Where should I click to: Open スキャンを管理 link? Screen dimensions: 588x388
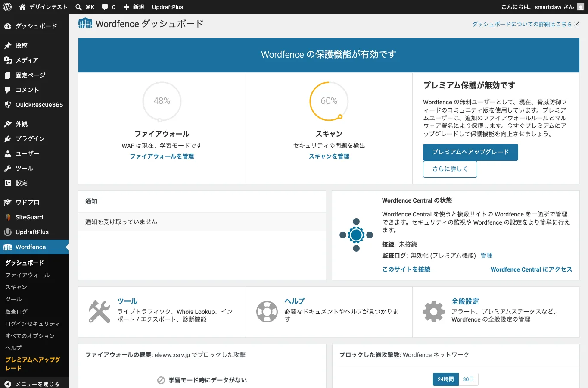[329, 156]
